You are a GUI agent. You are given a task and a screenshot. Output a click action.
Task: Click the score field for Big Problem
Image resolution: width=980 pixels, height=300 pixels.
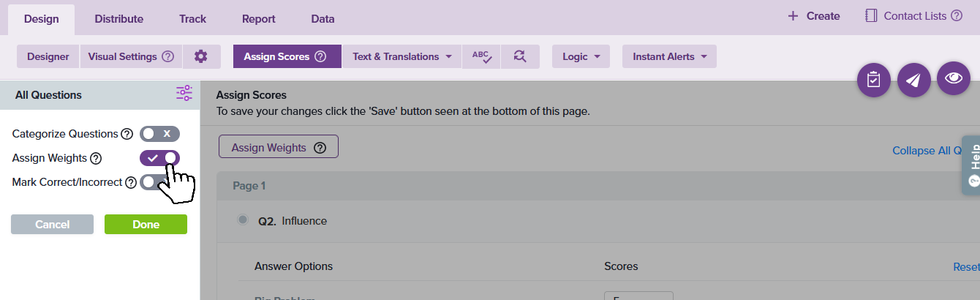coord(638,296)
